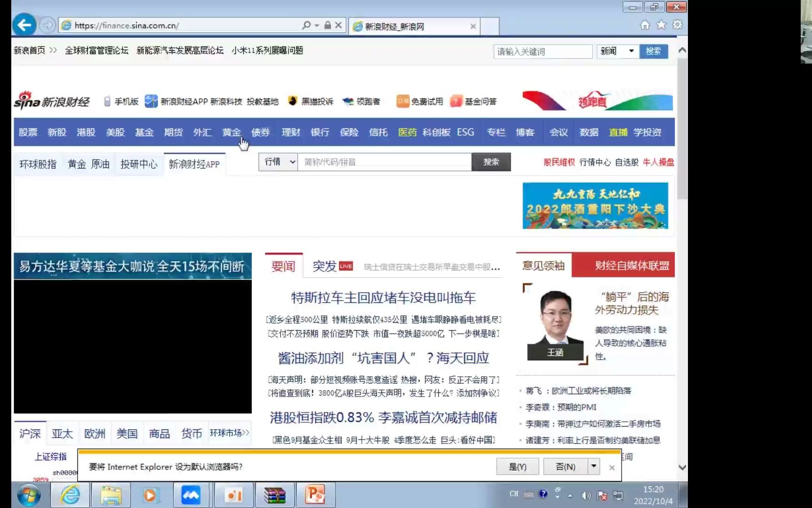Switch to the 要闻 tab
Screen dimensions: 812x508
coord(283,266)
